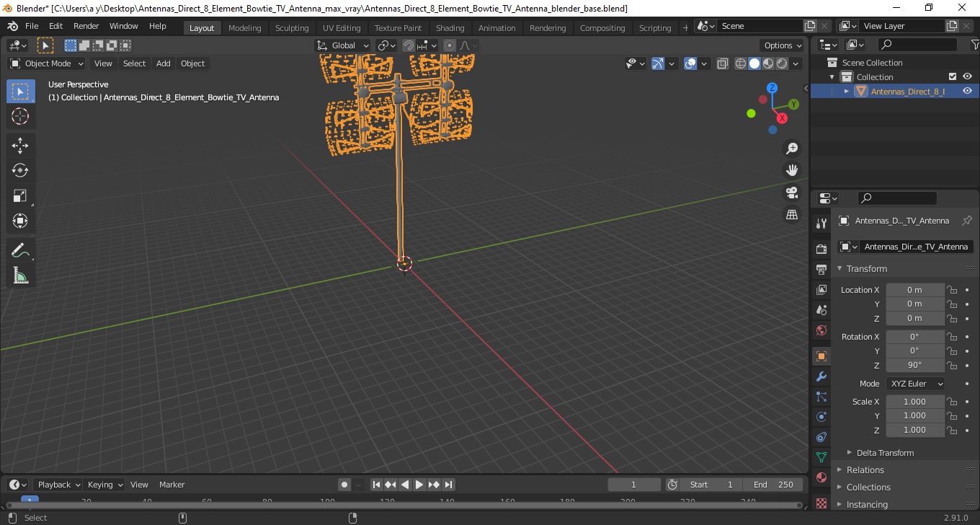The width and height of the screenshot is (980, 525).
Task: Open the Keying dropdown in timeline
Action: point(104,485)
